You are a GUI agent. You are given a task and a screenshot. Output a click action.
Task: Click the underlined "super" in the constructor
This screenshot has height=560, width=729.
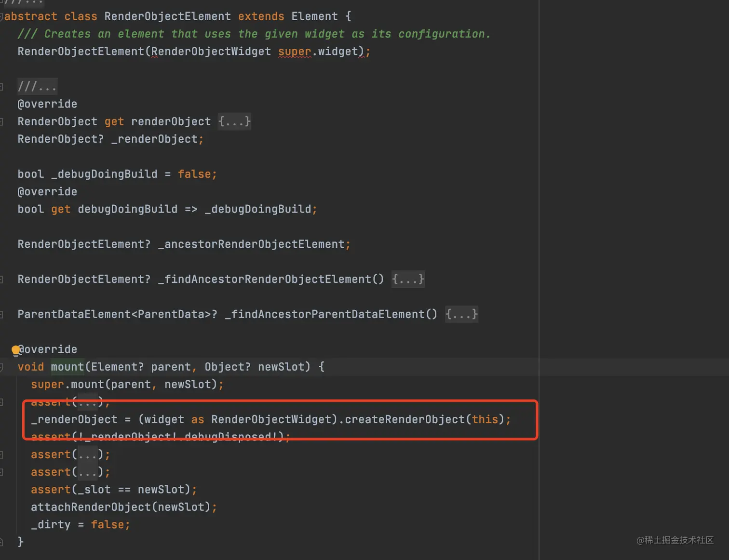(x=295, y=52)
